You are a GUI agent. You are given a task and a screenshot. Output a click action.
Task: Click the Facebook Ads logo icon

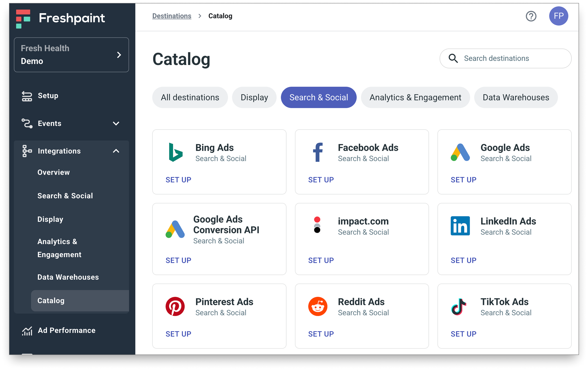318,152
